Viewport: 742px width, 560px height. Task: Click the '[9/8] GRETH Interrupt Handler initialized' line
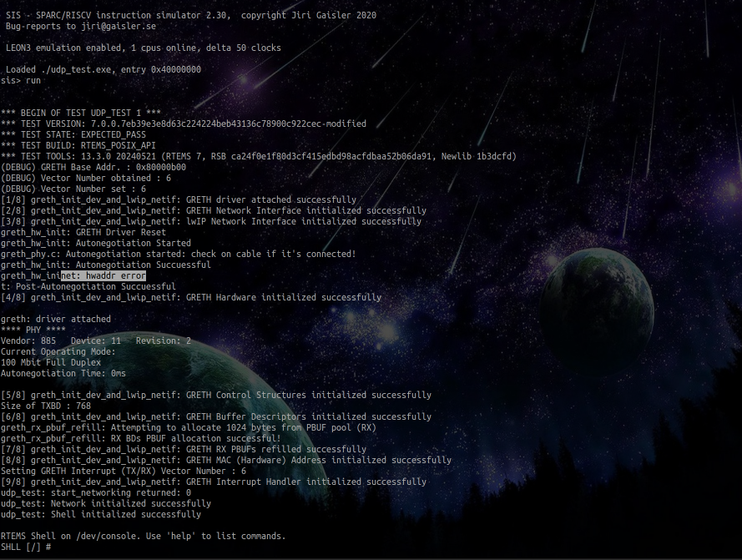(214, 483)
